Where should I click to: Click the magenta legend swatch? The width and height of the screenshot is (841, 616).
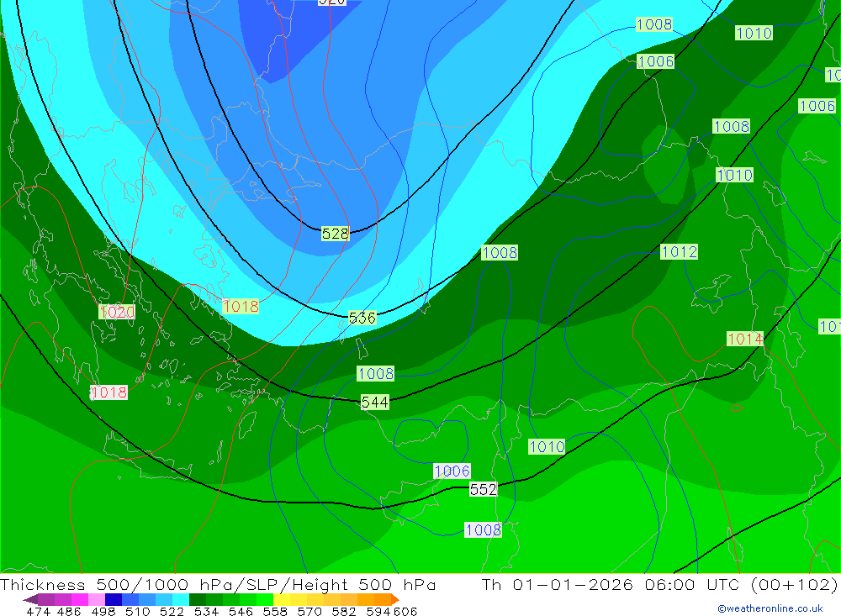(80, 599)
